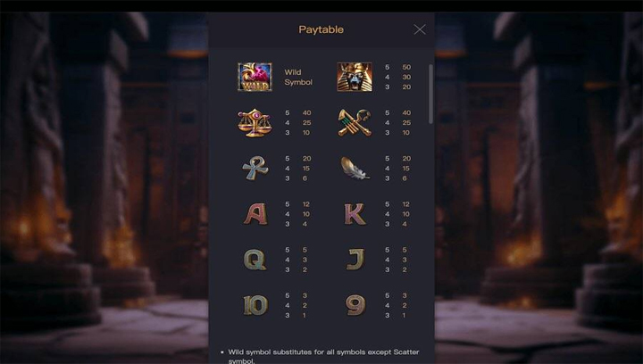The image size is (643, 364).
Task: Click the Wild Symbol label text
Action: [298, 77]
